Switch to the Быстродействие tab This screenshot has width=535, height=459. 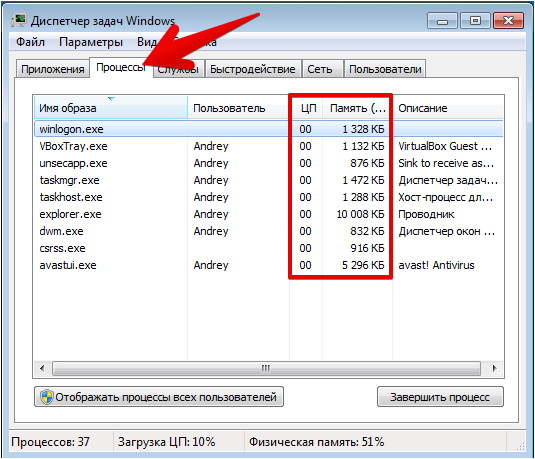point(252,69)
